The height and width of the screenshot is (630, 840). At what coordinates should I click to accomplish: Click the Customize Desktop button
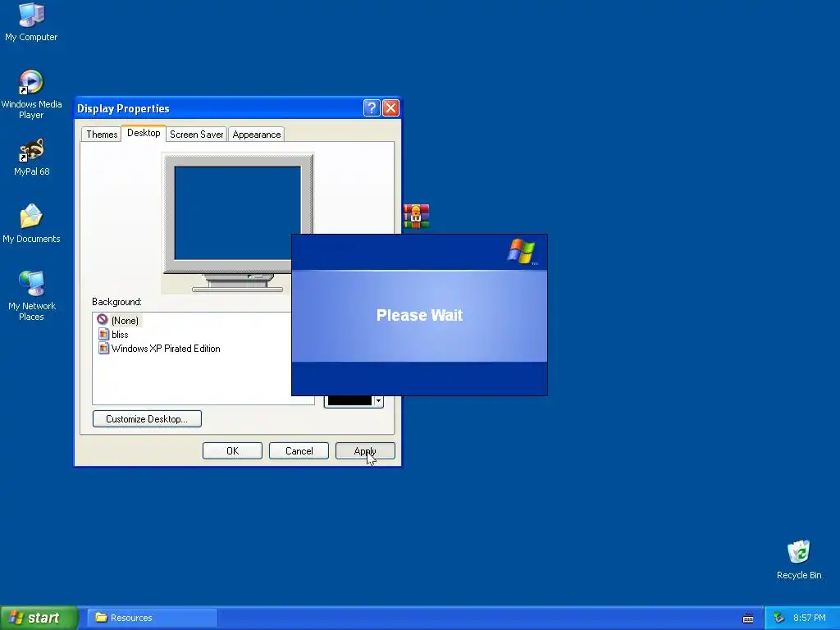tap(147, 419)
